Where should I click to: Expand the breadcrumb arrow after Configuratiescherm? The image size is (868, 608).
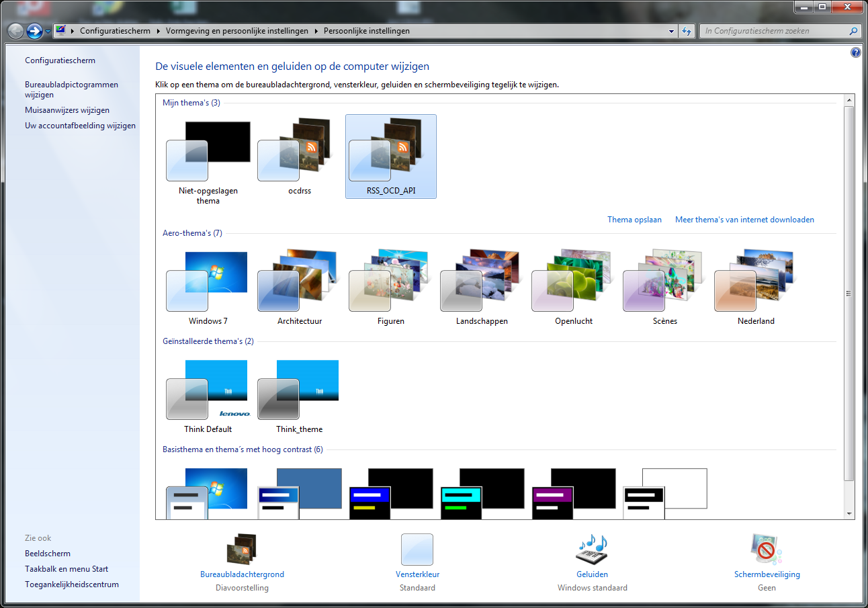point(159,31)
